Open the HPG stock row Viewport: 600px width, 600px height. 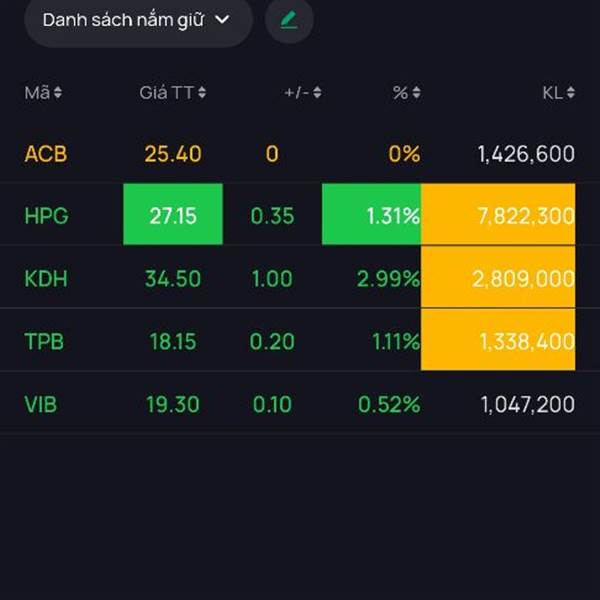click(46, 214)
